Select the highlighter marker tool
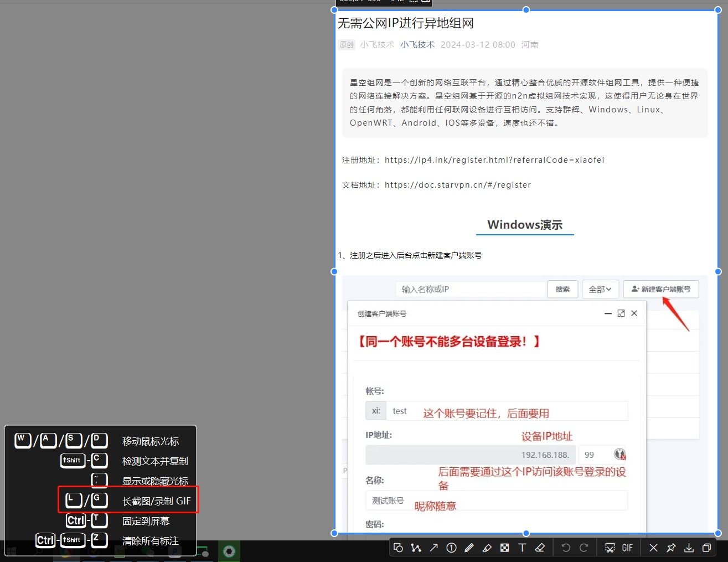This screenshot has height=562, width=728. point(487,548)
